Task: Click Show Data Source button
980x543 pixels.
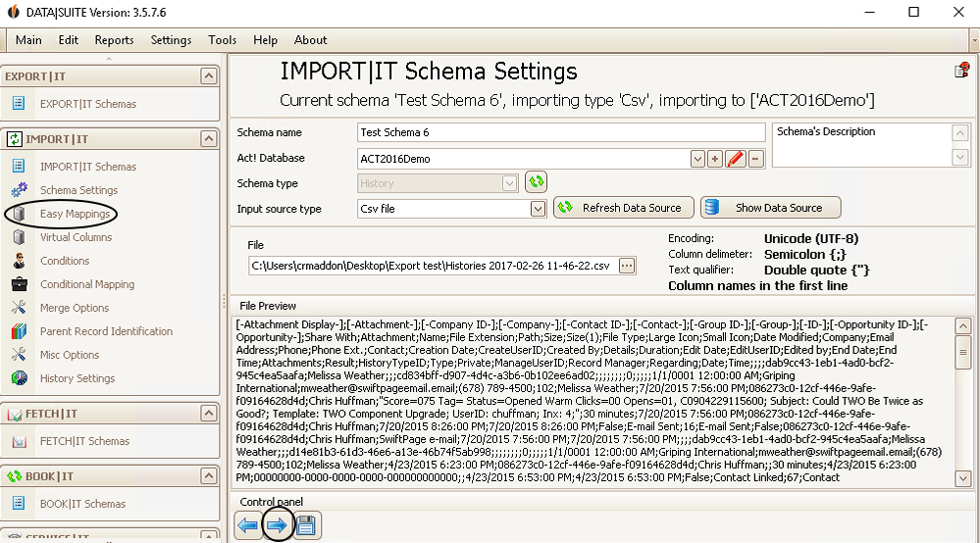Action: coord(771,208)
